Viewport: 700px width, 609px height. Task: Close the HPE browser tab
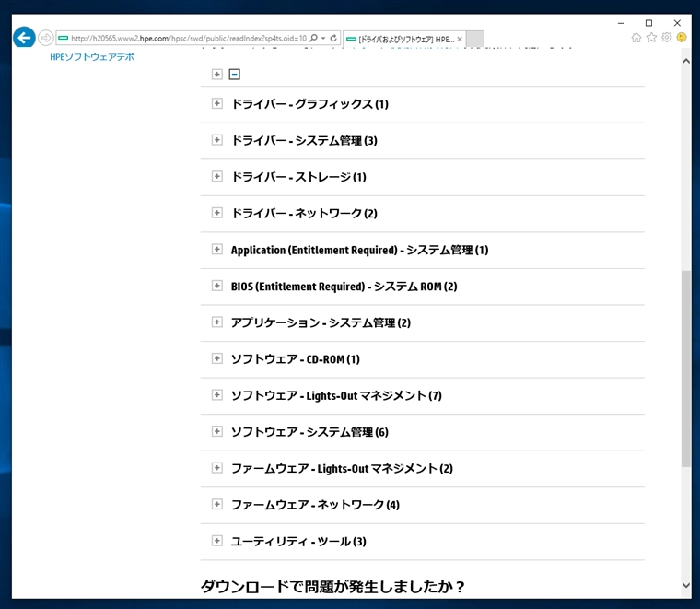pyautogui.click(x=460, y=39)
